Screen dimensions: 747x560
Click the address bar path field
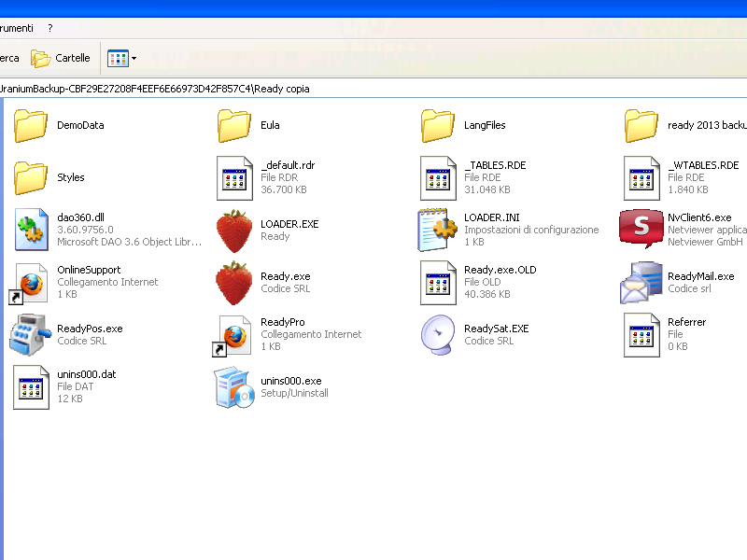click(x=373, y=89)
